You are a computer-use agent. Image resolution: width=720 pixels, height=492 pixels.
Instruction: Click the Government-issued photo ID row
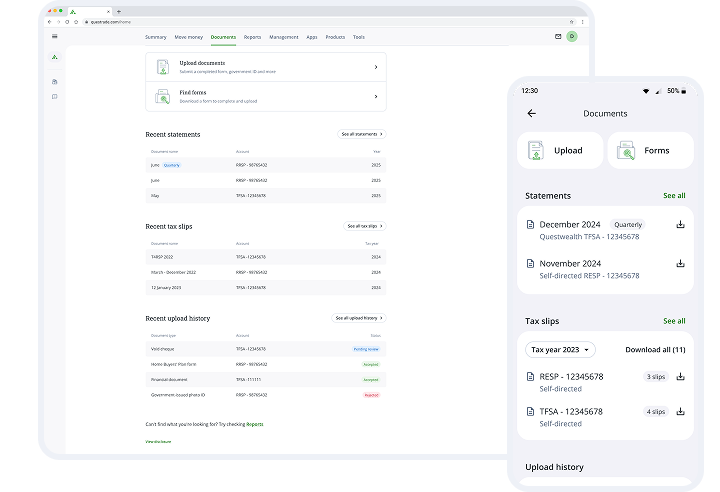point(266,395)
